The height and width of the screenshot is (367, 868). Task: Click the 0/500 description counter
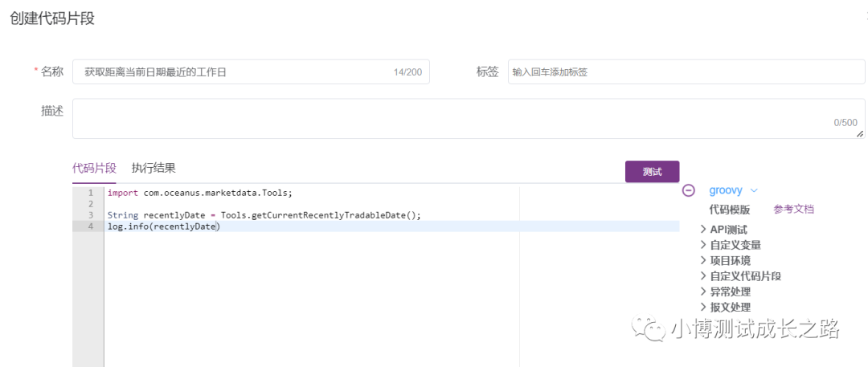point(845,123)
